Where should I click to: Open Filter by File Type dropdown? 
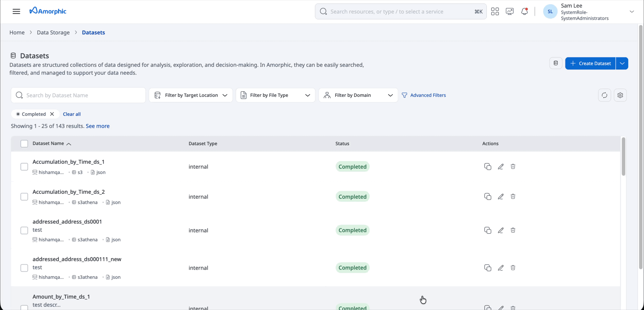click(275, 95)
